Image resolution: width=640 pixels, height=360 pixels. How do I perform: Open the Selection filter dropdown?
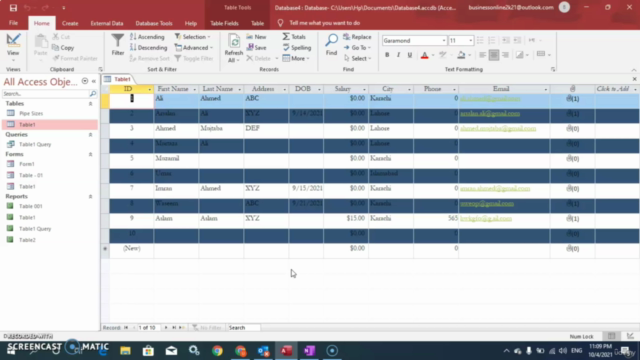pos(193,37)
